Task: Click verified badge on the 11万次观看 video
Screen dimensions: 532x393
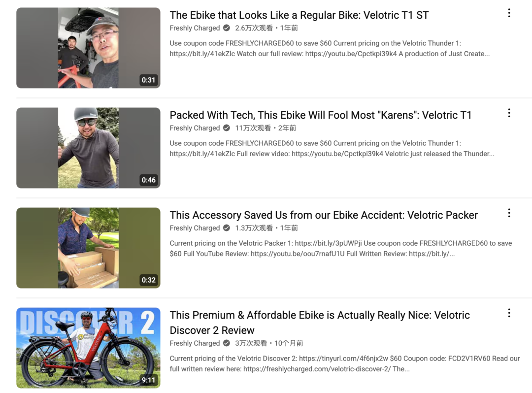Action: (227, 128)
